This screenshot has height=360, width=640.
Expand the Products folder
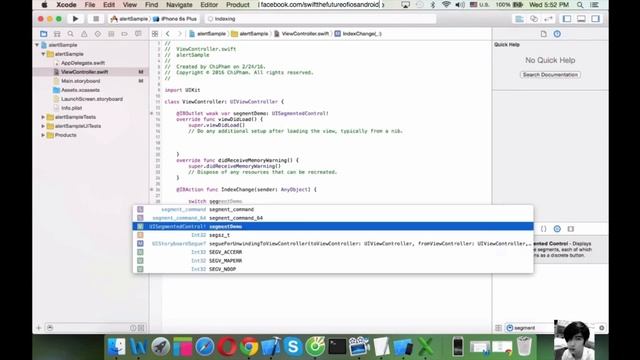coord(43,135)
